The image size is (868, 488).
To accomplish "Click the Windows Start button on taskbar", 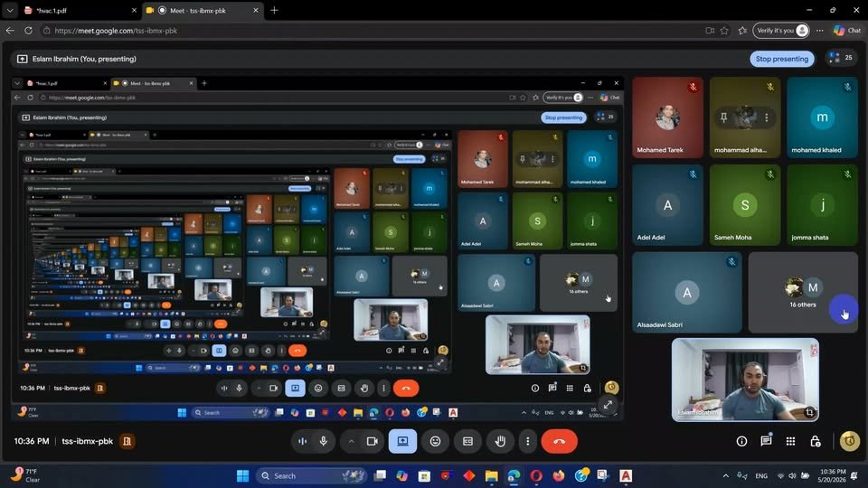I will click(242, 476).
